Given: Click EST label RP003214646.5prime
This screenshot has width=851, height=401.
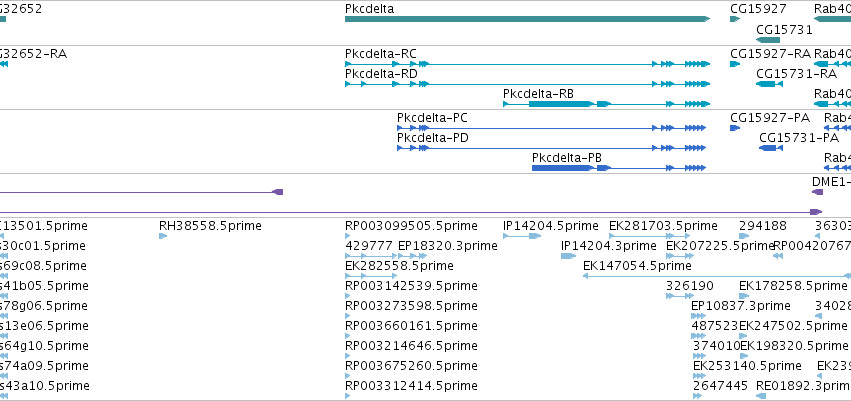Looking at the screenshot, I should click(411, 346).
